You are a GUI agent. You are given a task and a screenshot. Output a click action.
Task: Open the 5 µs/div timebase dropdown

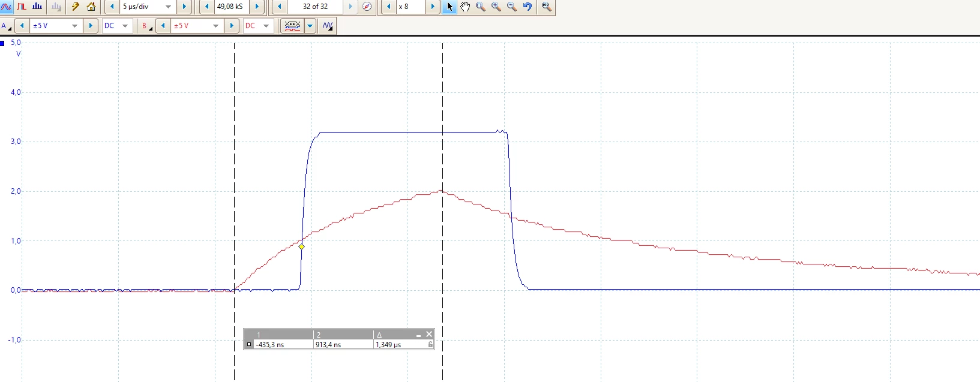(148, 7)
